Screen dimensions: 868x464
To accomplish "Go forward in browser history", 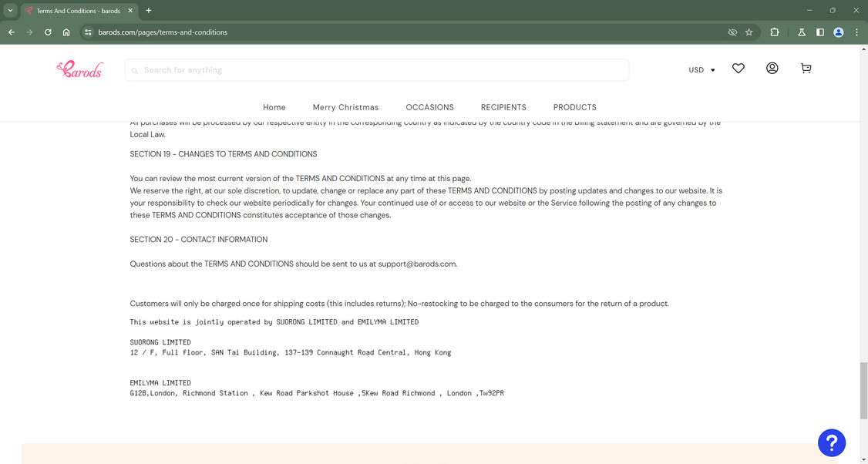I will (29, 32).
